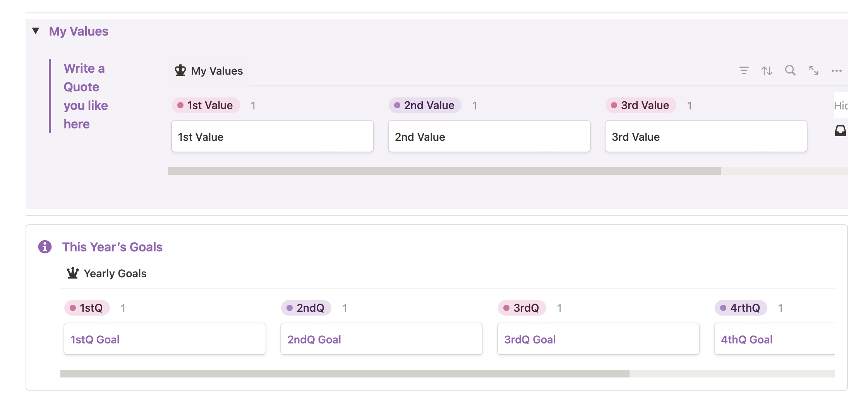Click the inbox tray icon at right edge
Image resolution: width=868 pixels, height=403 pixels.
tap(840, 131)
